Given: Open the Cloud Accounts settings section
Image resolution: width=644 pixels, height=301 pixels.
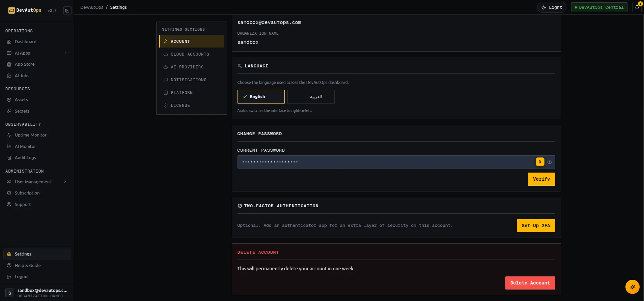Looking at the screenshot, I should (192, 54).
